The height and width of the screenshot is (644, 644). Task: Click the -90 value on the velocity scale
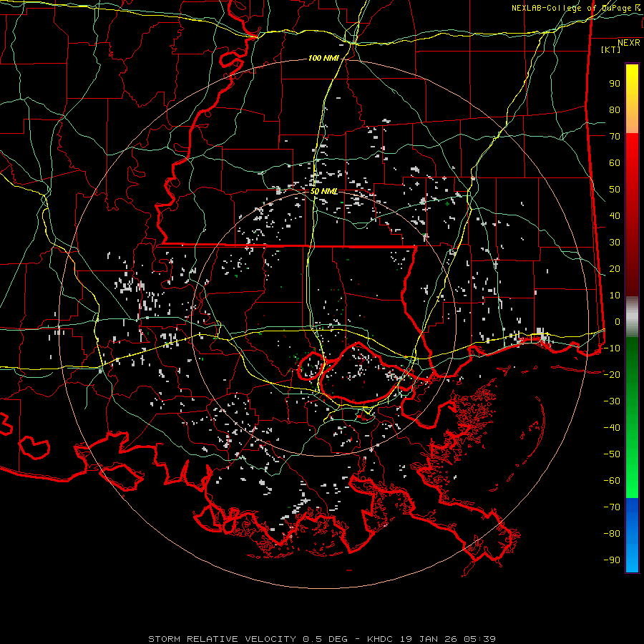tap(612, 560)
